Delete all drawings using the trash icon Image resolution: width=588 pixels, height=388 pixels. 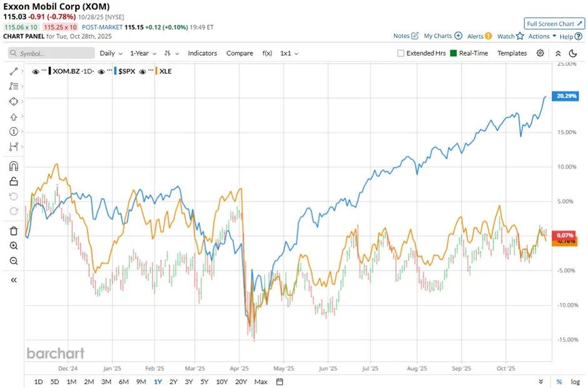click(14, 231)
